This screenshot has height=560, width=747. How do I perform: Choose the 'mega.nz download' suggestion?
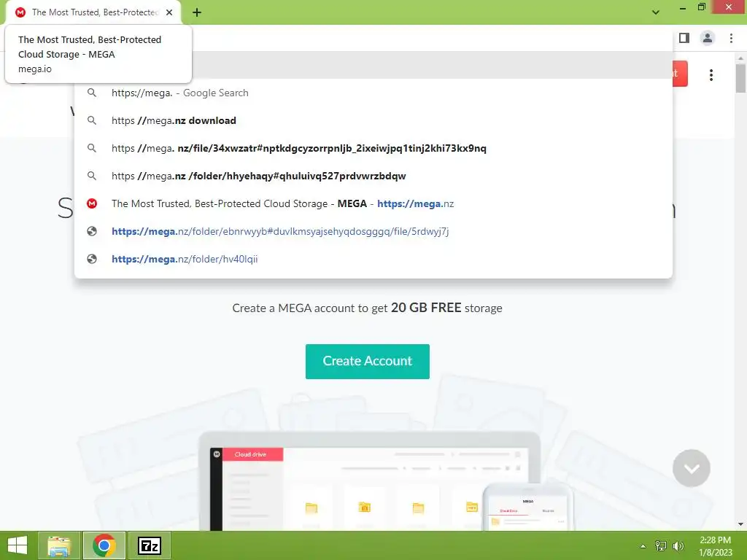point(373,120)
